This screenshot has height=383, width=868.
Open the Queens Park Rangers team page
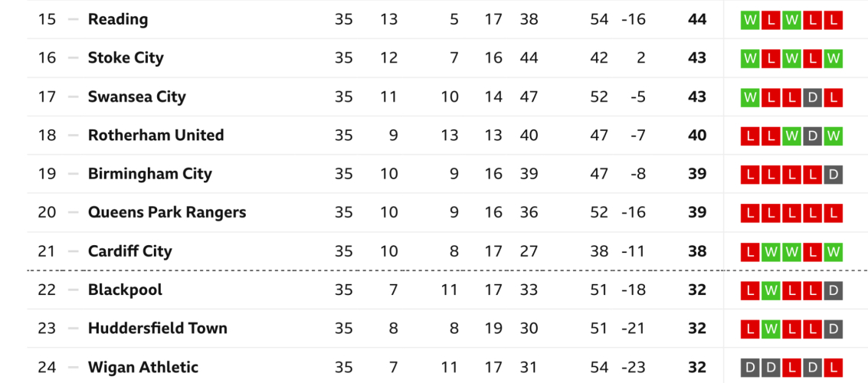(167, 212)
